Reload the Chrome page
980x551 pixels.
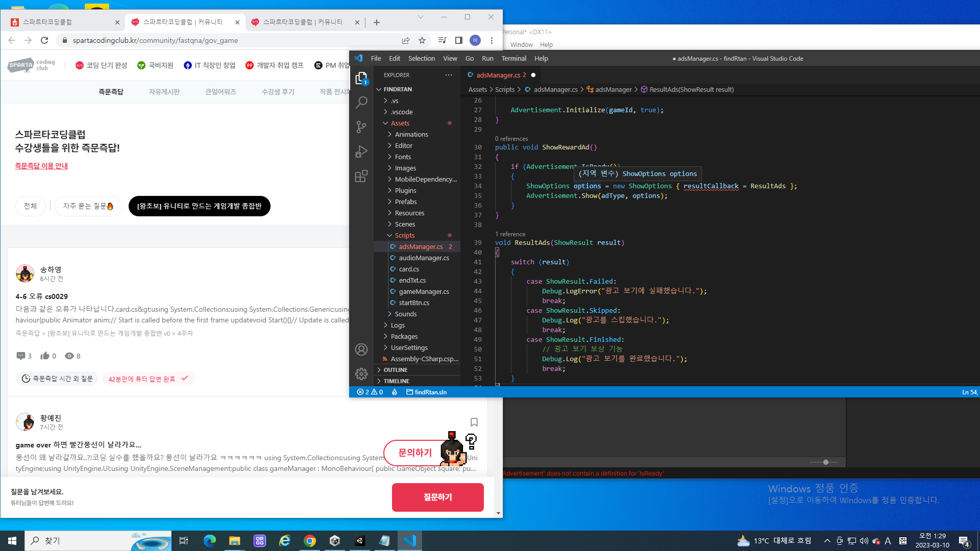[44, 40]
